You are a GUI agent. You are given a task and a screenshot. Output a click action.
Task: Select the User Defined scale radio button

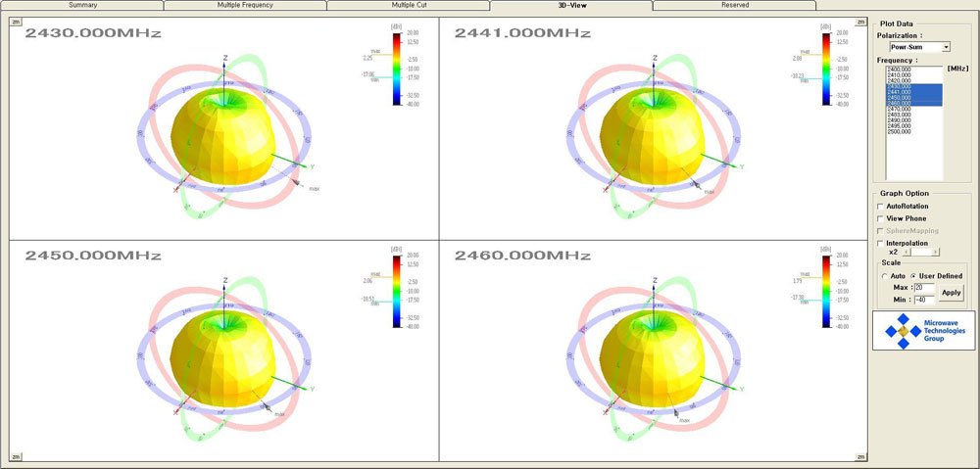(913, 276)
